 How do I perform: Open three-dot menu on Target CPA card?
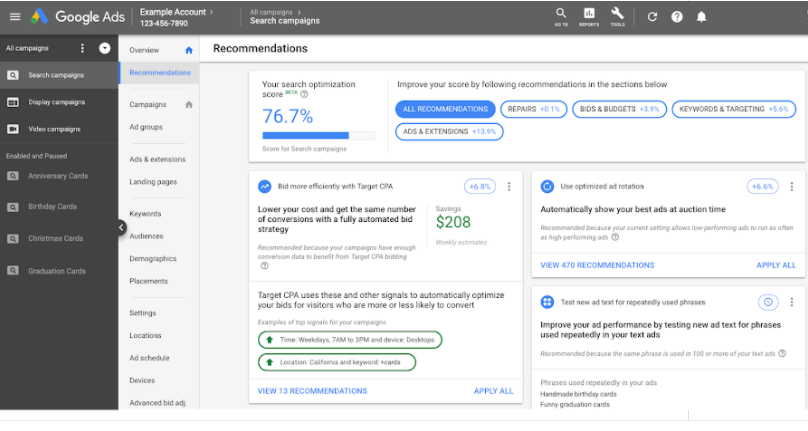pos(509,187)
